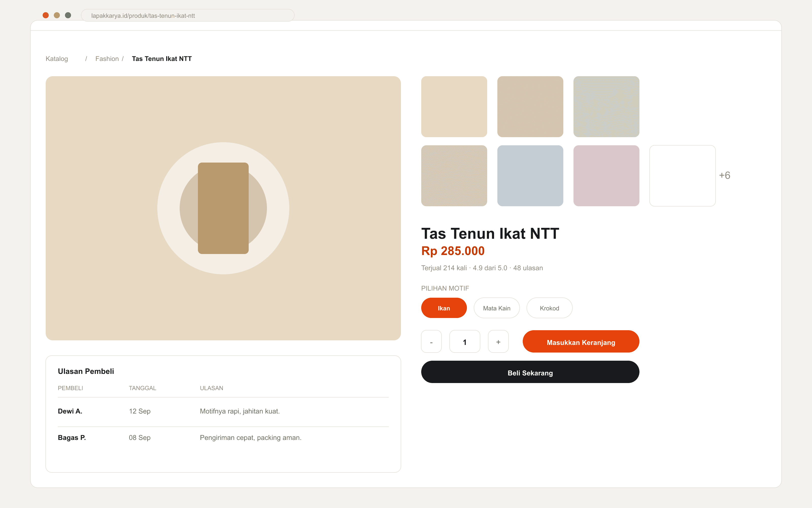Image resolution: width=812 pixels, height=508 pixels.
Task: Click the browser address bar
Action: (188, 15)
